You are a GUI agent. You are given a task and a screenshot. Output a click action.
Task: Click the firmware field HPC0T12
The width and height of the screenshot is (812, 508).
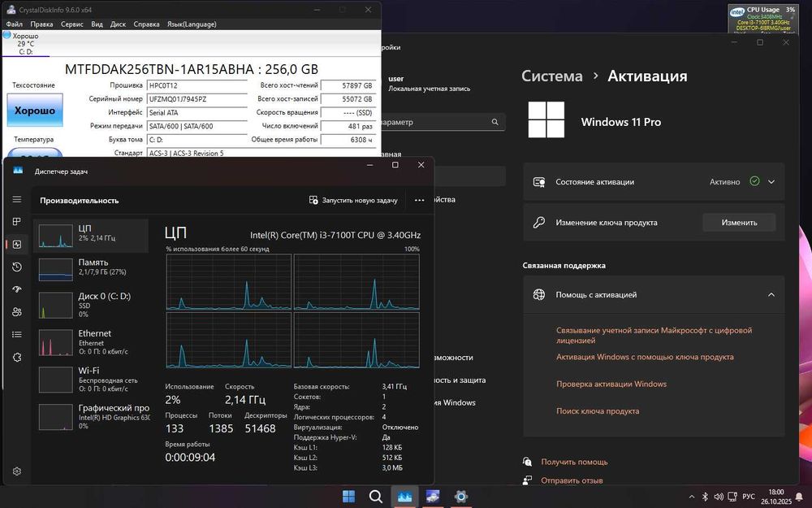click(197, 85)
